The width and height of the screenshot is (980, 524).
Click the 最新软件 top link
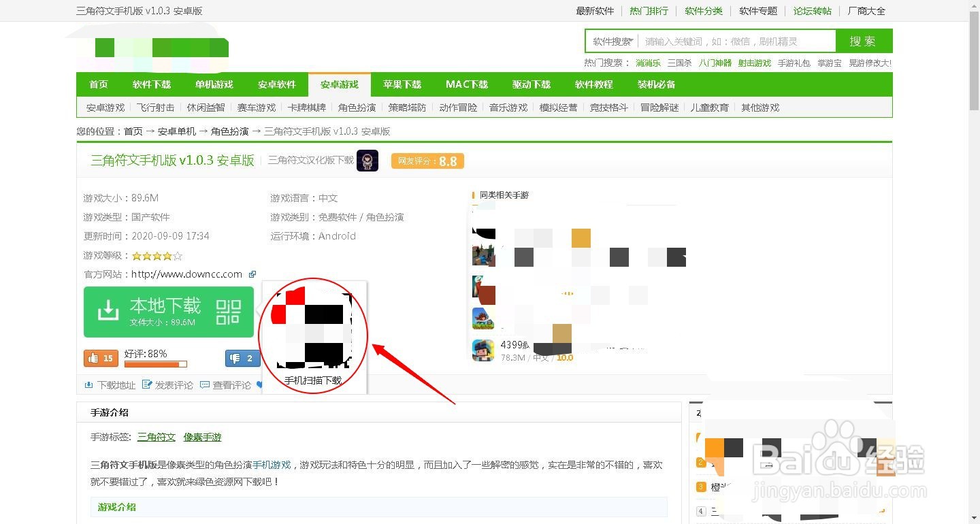[595, 11]
